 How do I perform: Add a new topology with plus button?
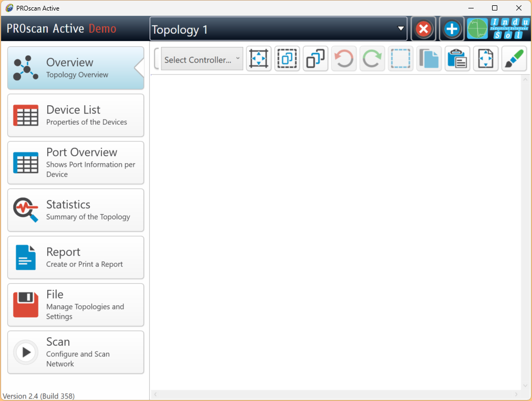(452, 29)
